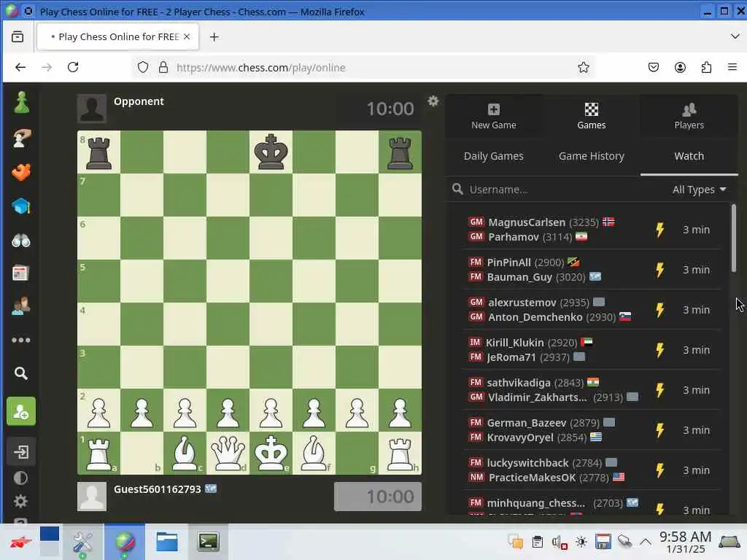Click the Opponent avatar image

tap(92, 108)
